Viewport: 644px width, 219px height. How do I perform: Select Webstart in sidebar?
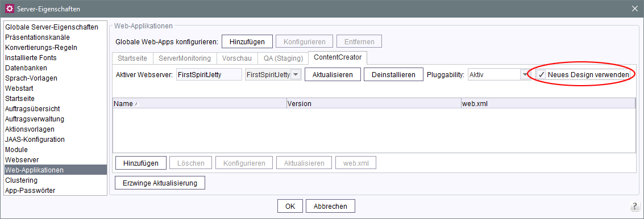[56, 88]
